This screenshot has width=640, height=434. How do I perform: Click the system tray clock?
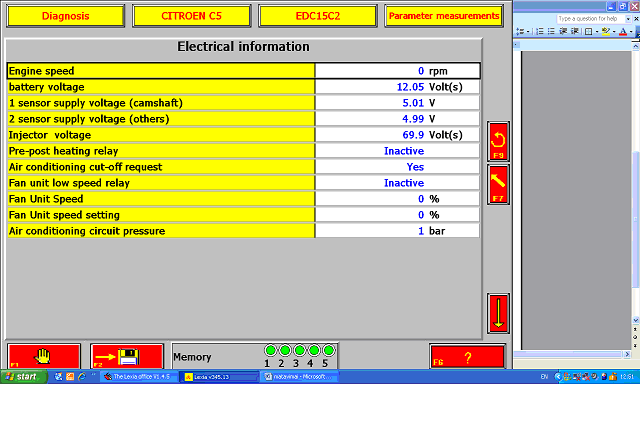tap(627, 377)
